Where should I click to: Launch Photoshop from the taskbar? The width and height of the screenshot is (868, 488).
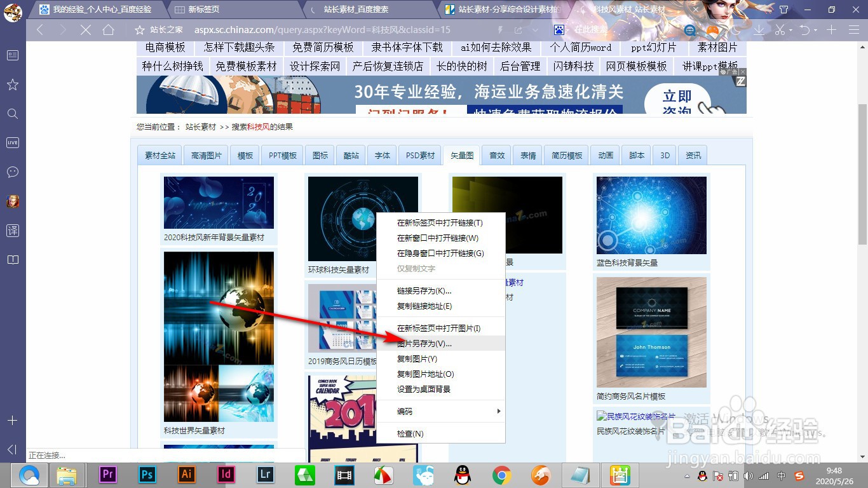pyautogui.click(x=147, y=475)
